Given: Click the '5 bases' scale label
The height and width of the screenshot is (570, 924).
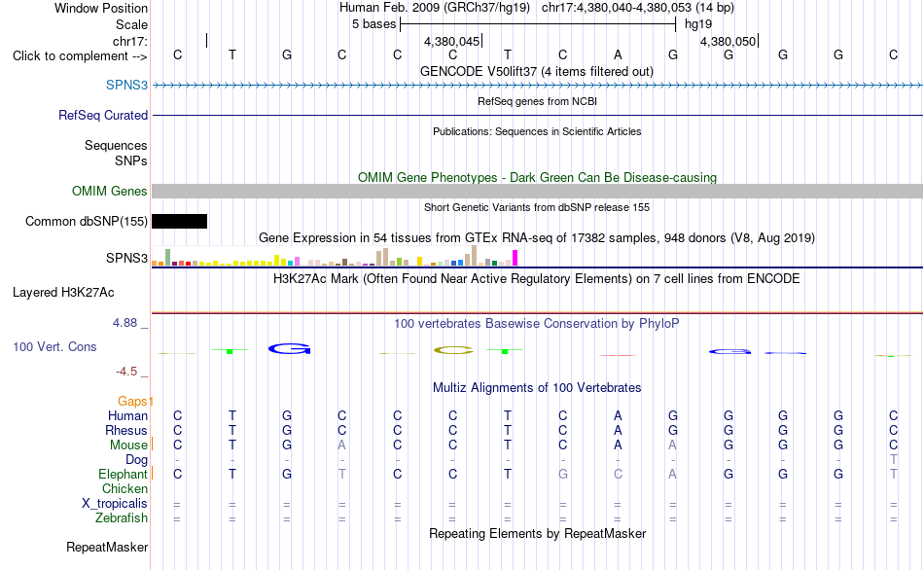Looking at the screenshot, I should coord(374,24).
